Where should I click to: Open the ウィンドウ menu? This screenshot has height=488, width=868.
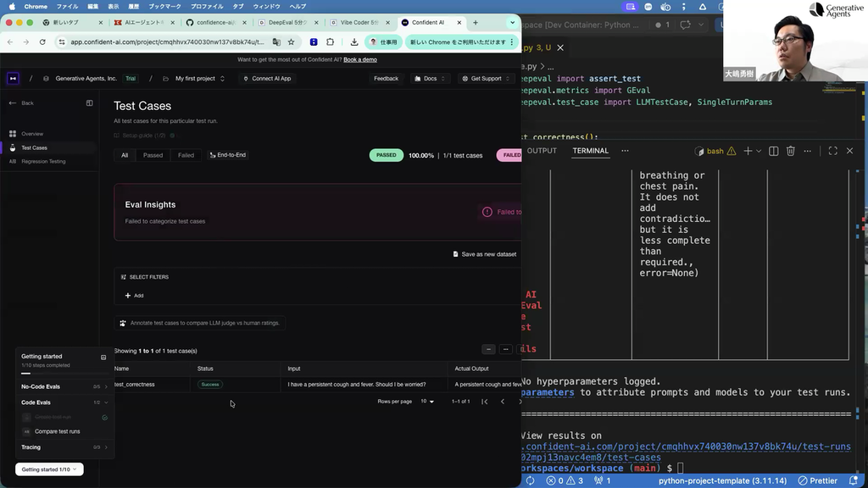pos(266,7)
